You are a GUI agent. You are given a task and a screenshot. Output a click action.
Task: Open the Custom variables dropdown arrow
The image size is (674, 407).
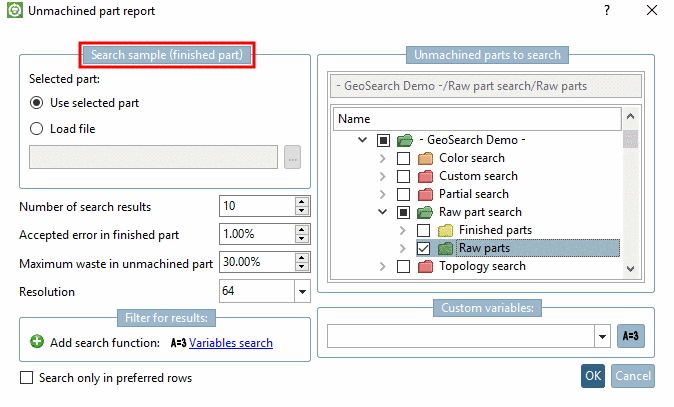pos(602,336)
